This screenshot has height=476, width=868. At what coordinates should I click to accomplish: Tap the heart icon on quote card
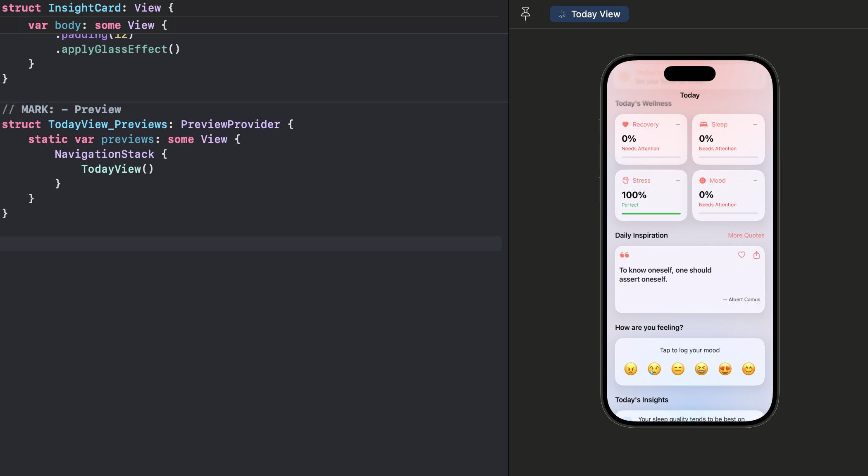tap(742, 255)
